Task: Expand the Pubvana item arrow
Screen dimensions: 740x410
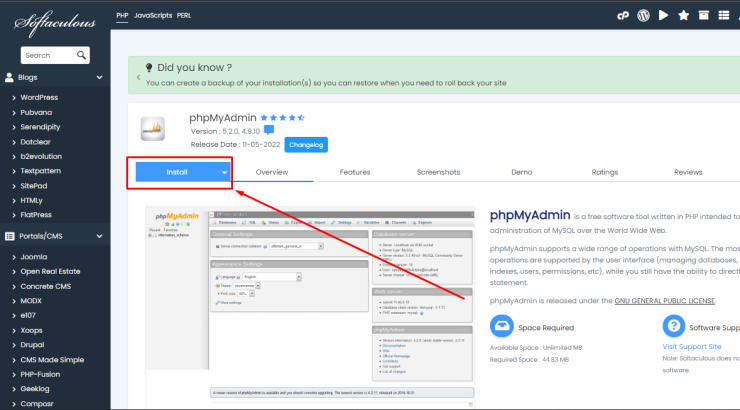Action: click(14, 113)
